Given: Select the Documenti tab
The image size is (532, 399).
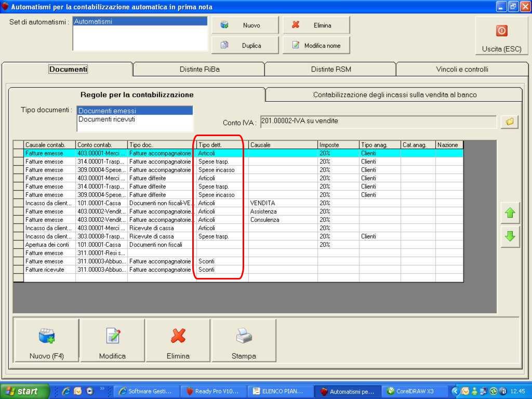Looking at the screenshot, I should [x=68, y=69].
